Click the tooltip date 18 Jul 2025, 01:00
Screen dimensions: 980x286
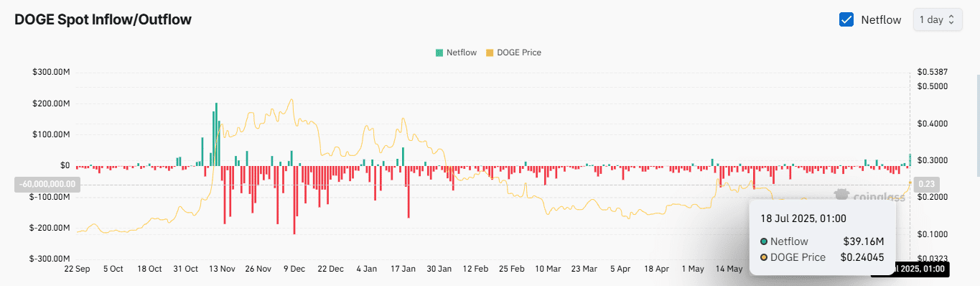pos(803,218)
